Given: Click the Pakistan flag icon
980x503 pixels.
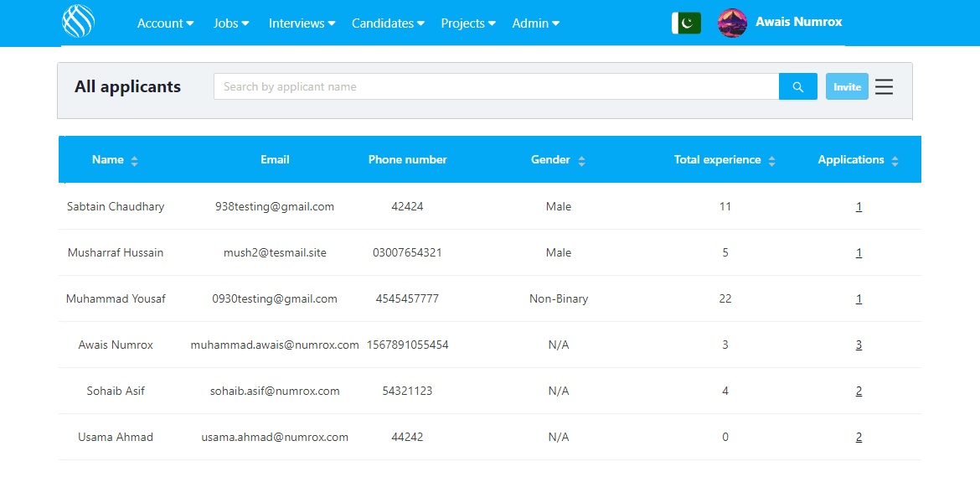Looking at the screenshot, I should point(686,23).
